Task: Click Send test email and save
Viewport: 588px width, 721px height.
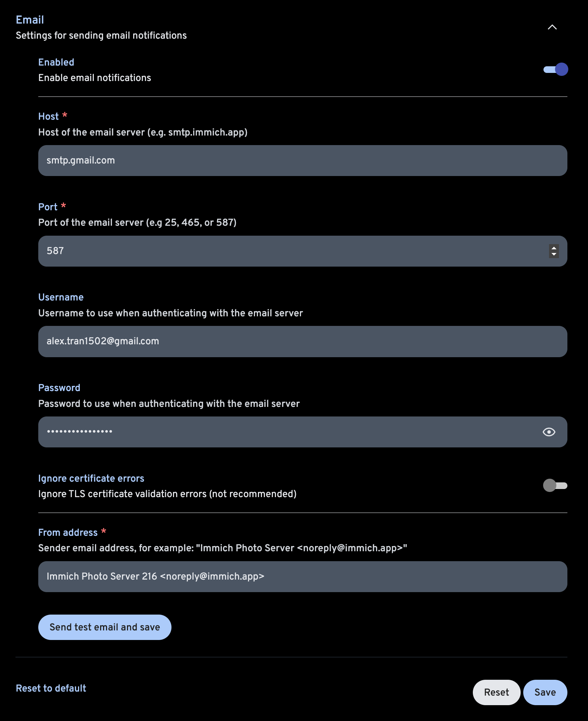Action: (x=105, y=627)
